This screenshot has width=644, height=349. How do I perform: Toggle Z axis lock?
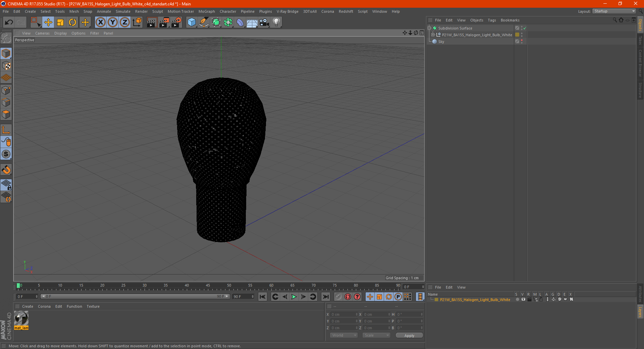(x=125, y=22)
